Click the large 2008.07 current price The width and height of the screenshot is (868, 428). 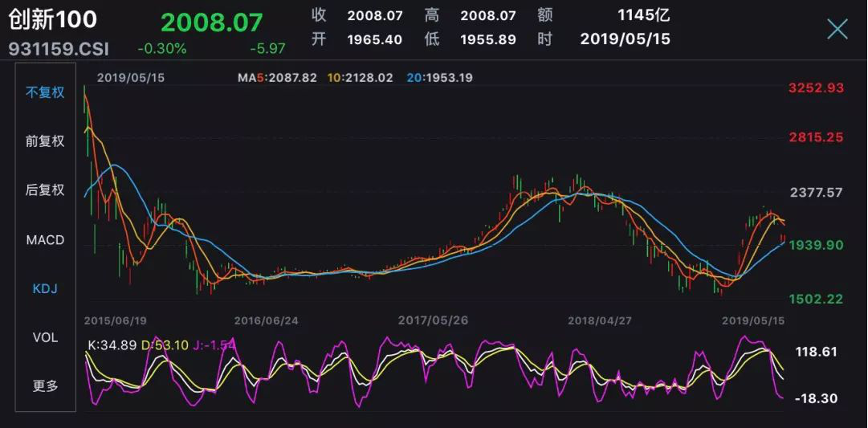click(211, 22)
